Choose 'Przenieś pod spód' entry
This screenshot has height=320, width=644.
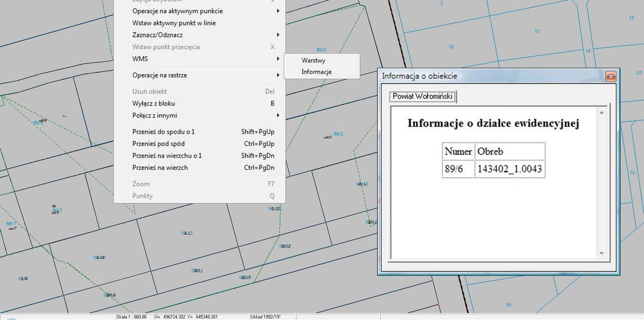200,144
